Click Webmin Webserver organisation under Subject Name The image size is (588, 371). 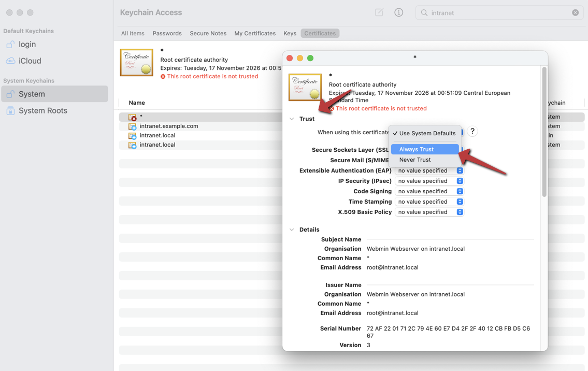415,249
